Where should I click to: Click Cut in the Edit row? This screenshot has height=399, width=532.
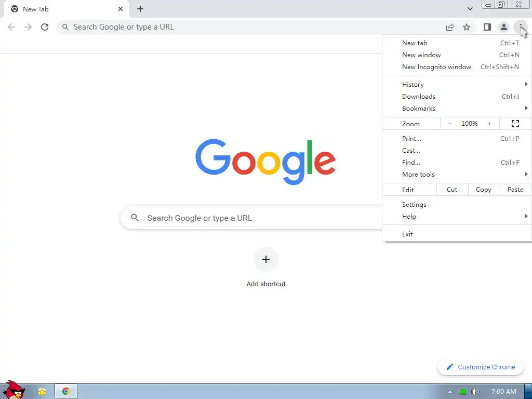tap(452, 190)
